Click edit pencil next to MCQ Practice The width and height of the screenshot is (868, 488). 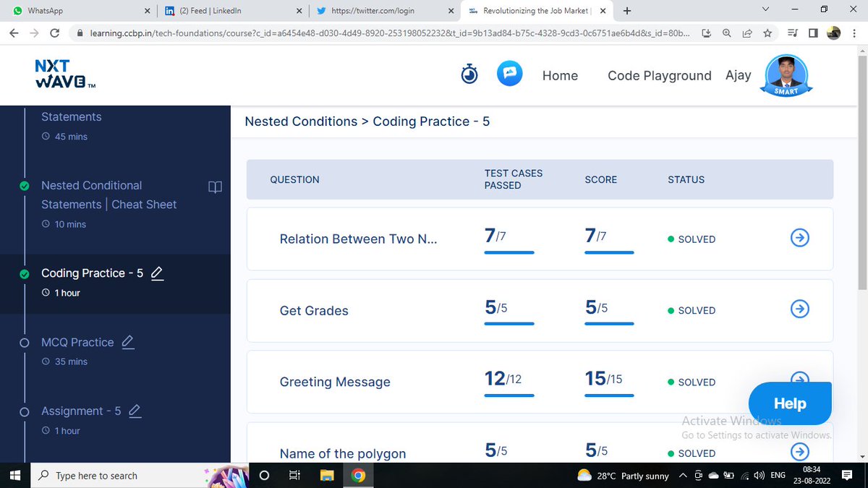tap(128, 342)
